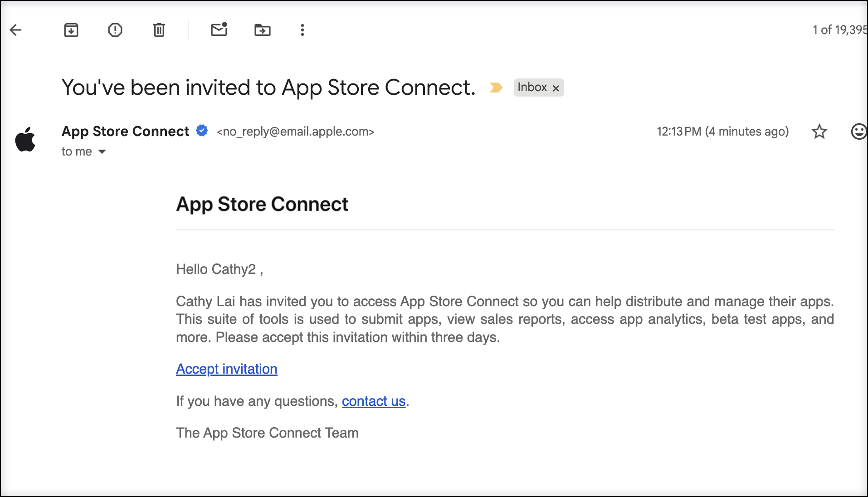This screenshot has width=868, height=497.
Task: Remove the Inbox label from this email
Action: pos(556,88)
